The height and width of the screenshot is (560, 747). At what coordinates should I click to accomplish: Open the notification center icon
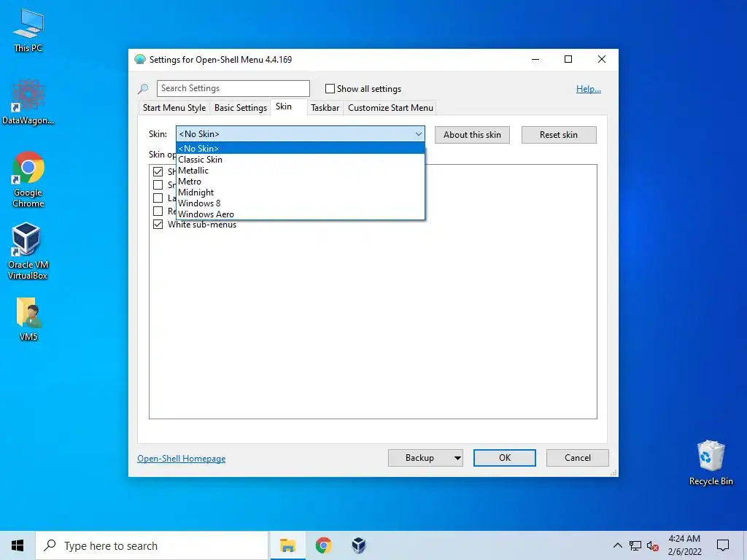pyautogui.click(x=723, y=545)
